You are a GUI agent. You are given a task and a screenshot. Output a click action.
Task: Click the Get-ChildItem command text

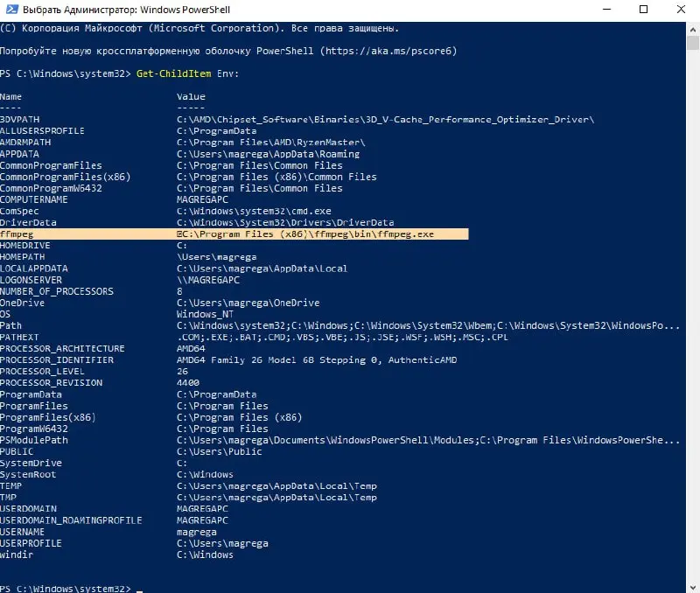tap(172, 73)
